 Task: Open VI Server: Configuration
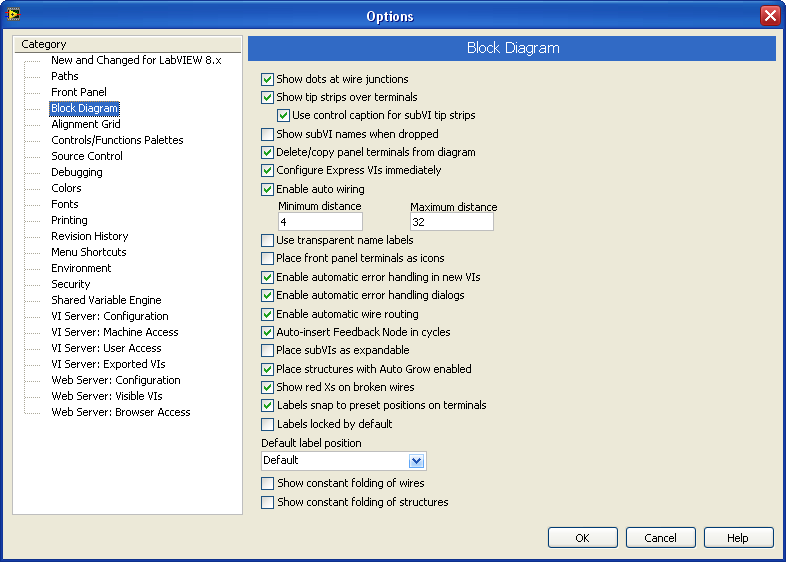click(x=110, y=316)
